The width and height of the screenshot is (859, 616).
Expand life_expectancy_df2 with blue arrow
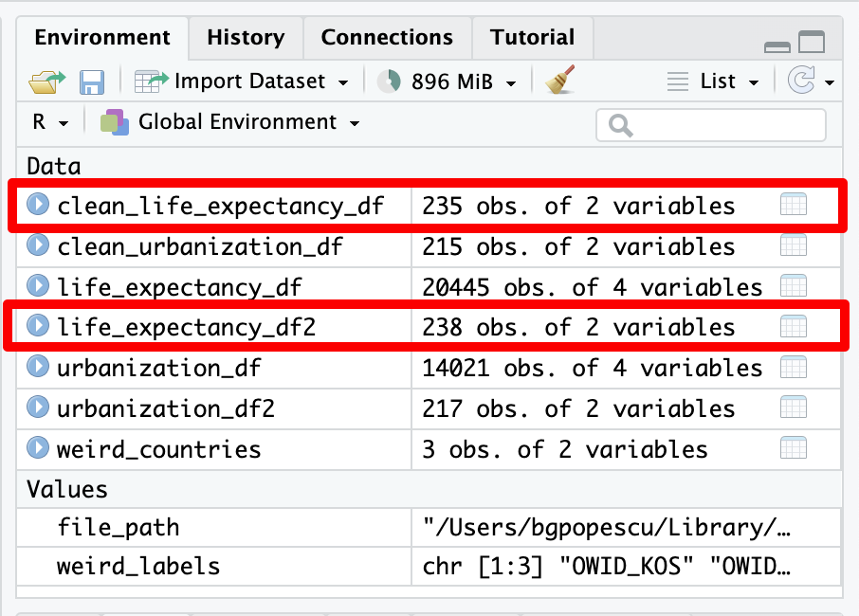38,327
